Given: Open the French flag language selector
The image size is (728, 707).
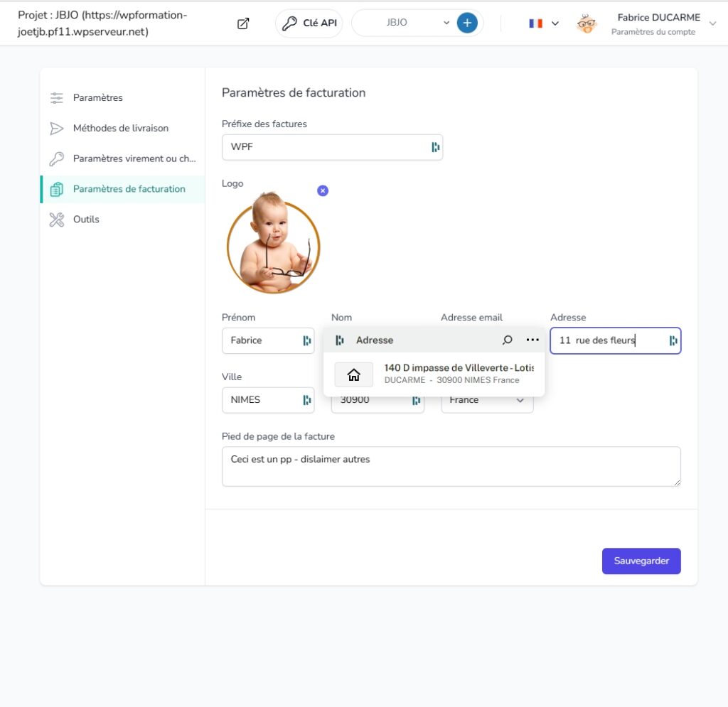Looking at the screenshot, I should coord(544,23).
